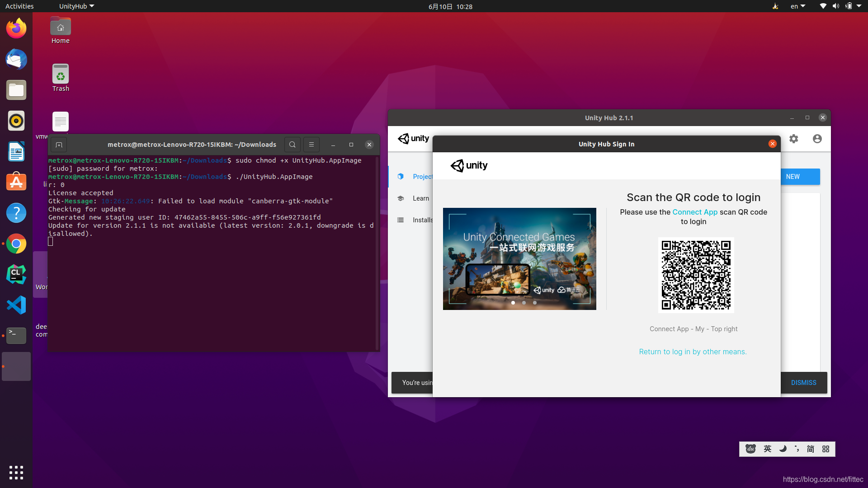Show applications grid button
Viewport: 868px width, 488px height.
[x=16, y=472]
